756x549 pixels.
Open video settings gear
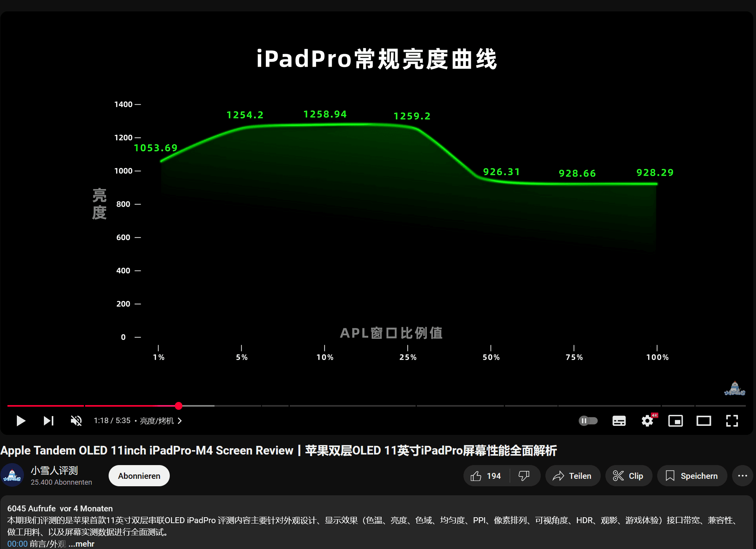(x=647, y=421)
